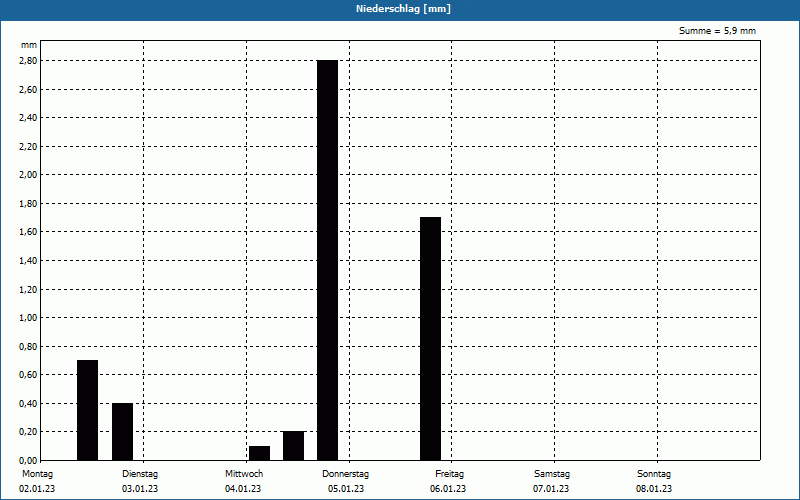Select the Summe = 5,9 mm label
Image resolution: width=800 pixels, height=500 pixels.
[x=717, y=31]
